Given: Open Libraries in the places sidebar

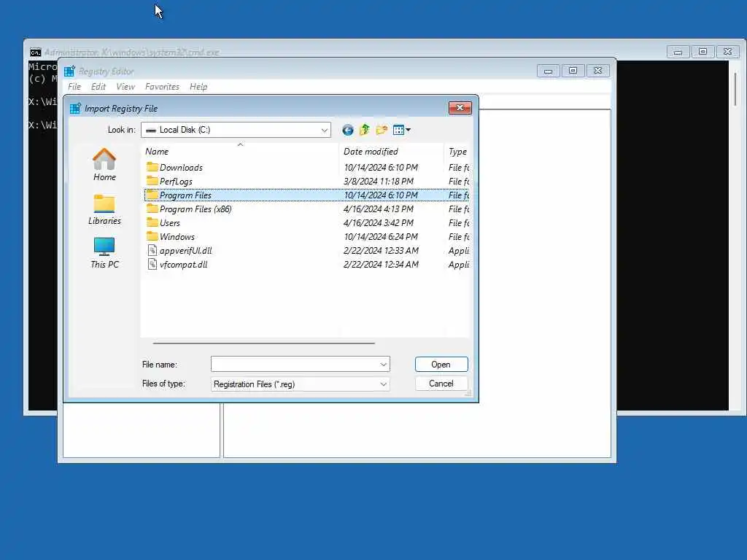Looking at the screenshot, I should coord(104,209).
